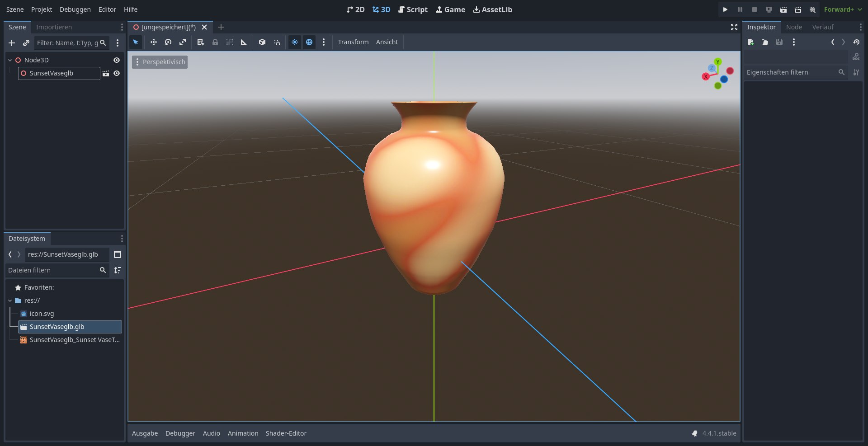Open the AssetLib workspace
The image size is (868, 446).
[x=492, y=9]
